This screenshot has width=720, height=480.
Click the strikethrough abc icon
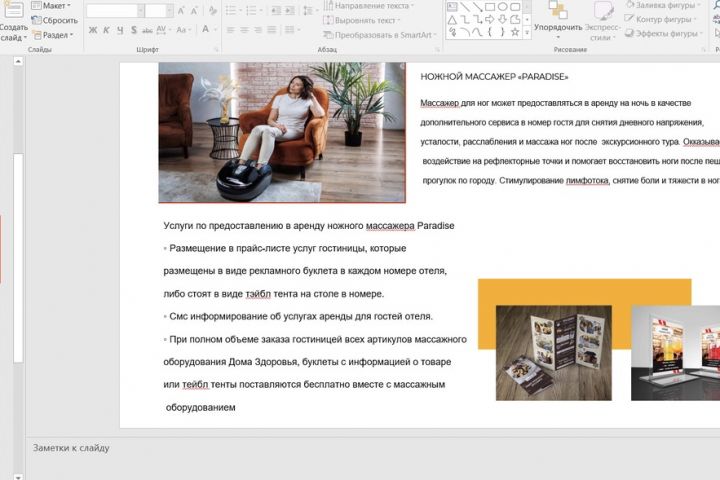coord(150,30)
